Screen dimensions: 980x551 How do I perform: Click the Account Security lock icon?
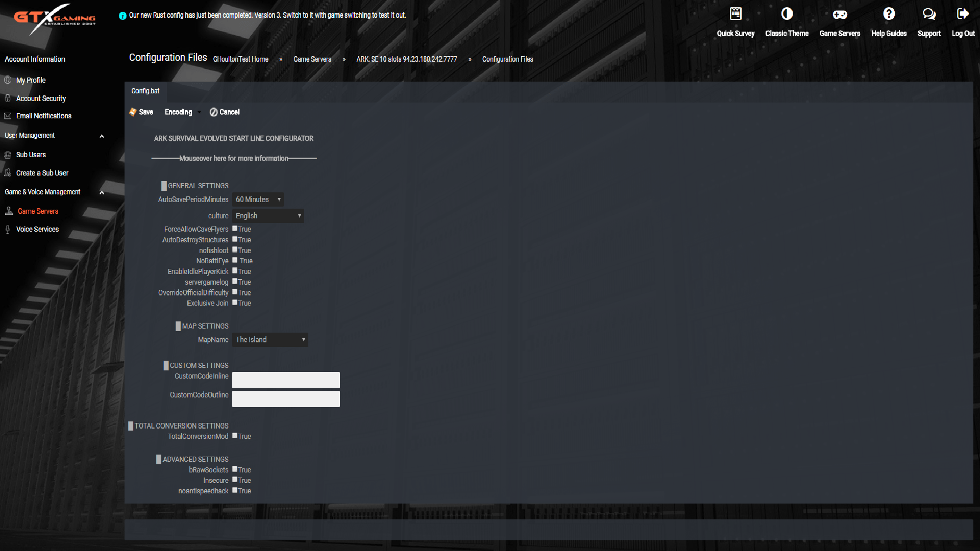click(8, 97)
